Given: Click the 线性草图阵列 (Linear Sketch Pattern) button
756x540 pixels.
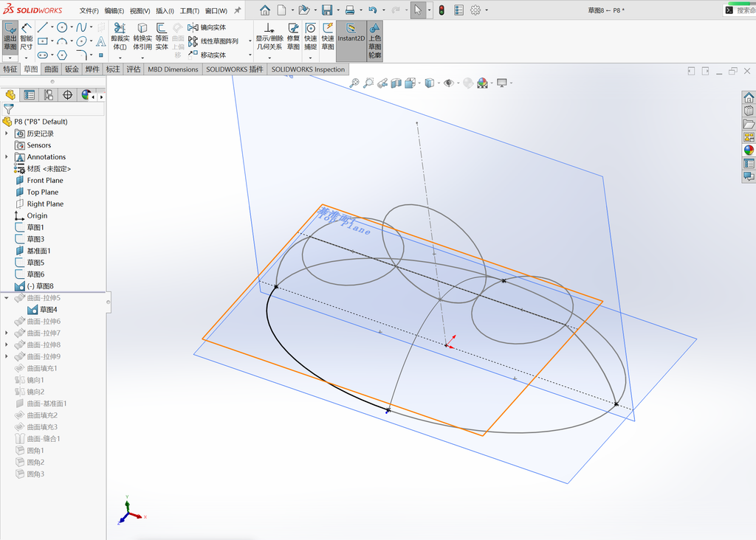Looking at the screenshot, I should pyautogui.click(x=213, y=41).
